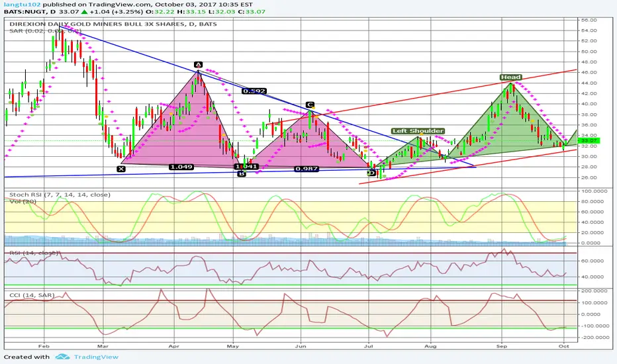
Task: Select the +1.04 (+3.25%) price change text
Action: pyautogui.click(x=116, y=12)
